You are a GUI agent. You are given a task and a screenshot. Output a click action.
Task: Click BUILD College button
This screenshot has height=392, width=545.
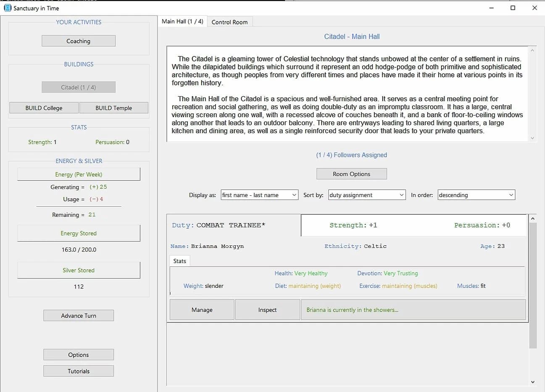click(44, 108)
